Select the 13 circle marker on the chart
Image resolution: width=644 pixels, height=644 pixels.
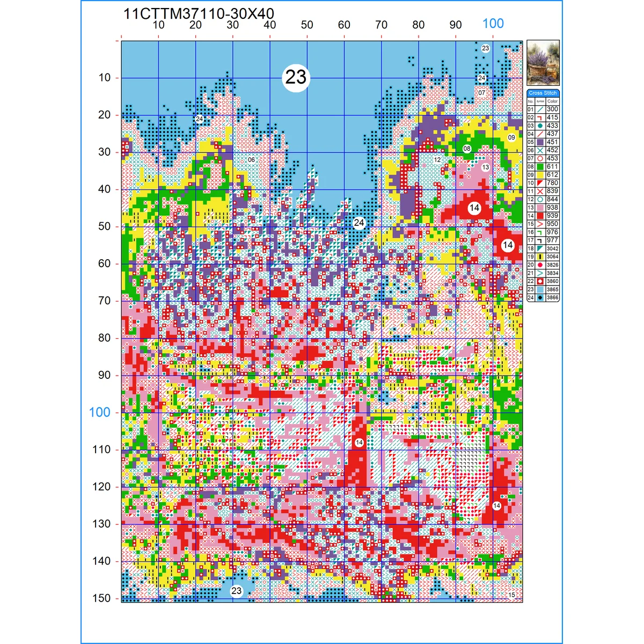pyautogui.click(x=486, y=167)
